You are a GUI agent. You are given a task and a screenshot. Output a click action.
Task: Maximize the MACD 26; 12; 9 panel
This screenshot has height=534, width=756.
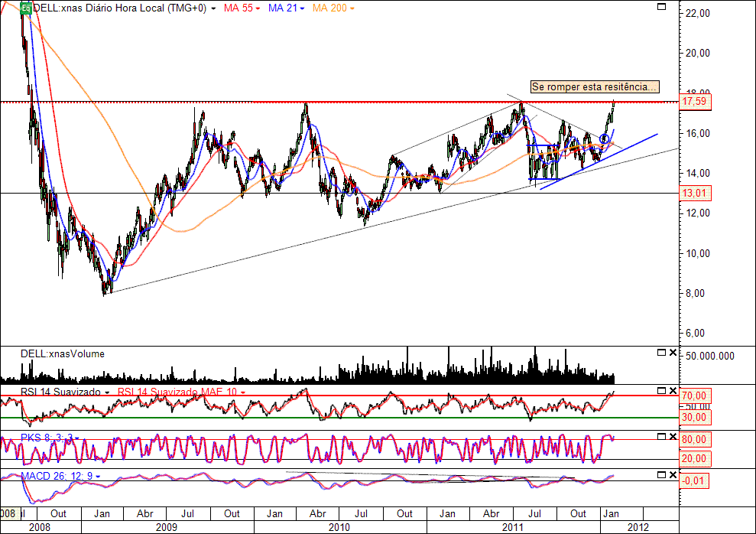pyautogui.click(x=661, y=474)
